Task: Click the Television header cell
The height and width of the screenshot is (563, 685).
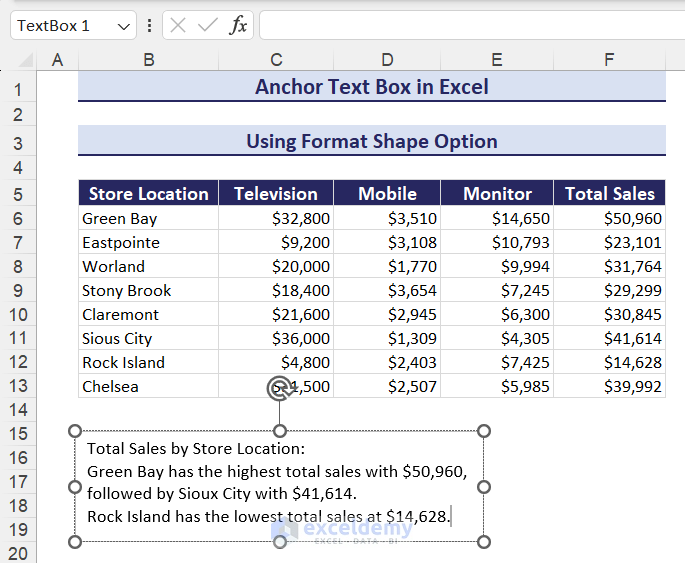Action: point(276,193)
